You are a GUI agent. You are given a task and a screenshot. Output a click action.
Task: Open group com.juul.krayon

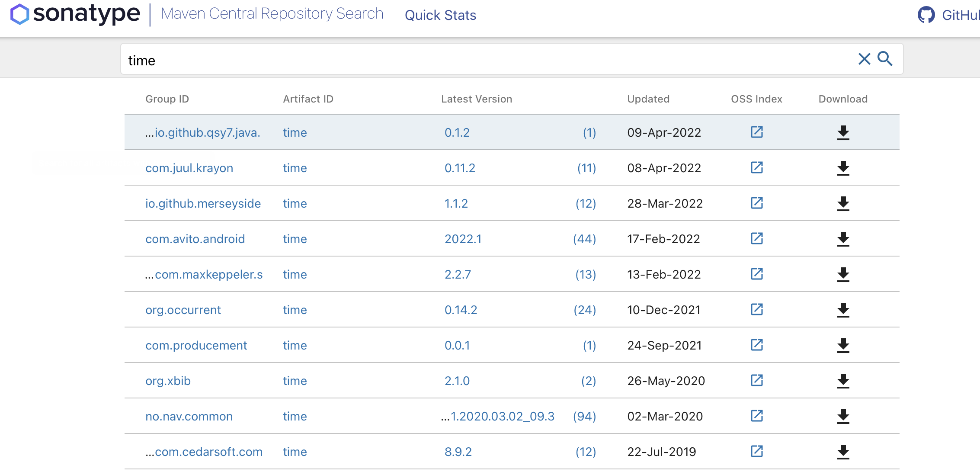click(x=189, y=168)
